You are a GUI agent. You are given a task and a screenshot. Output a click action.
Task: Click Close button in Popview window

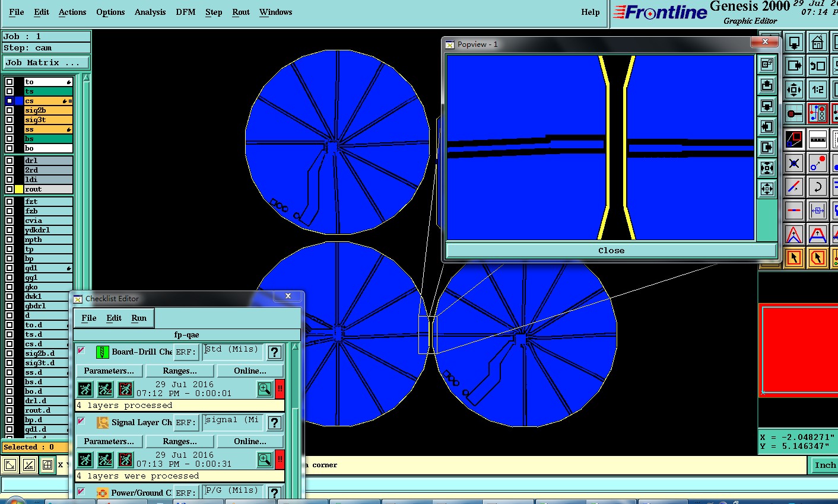(611, 250)
